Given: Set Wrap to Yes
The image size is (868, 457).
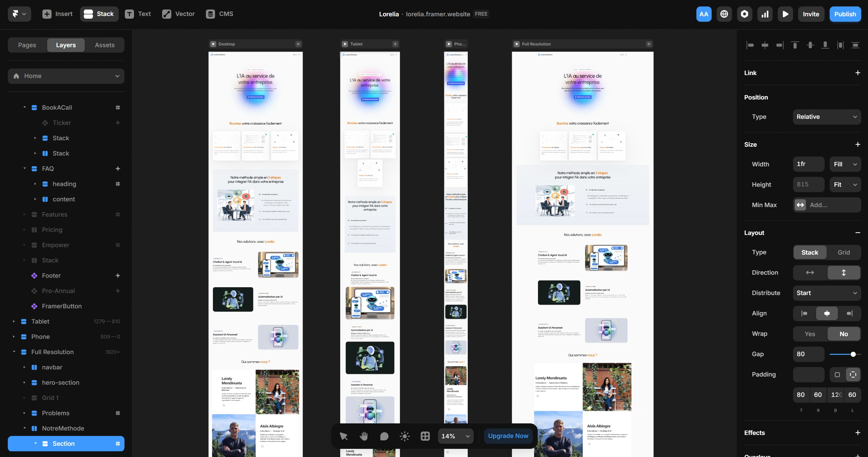Looking at the screenshot, I should pos(810,334).
